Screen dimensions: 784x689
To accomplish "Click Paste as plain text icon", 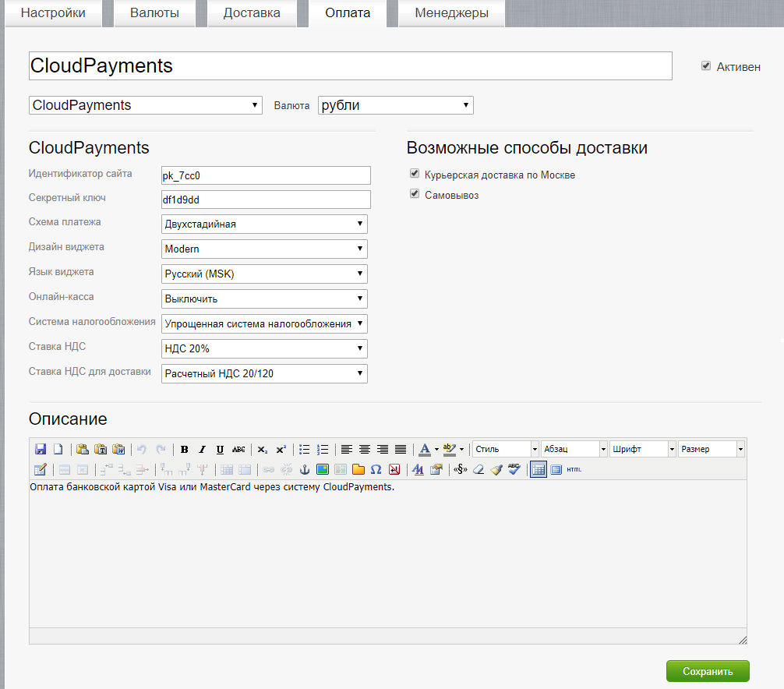I will [x=101, y=449].
